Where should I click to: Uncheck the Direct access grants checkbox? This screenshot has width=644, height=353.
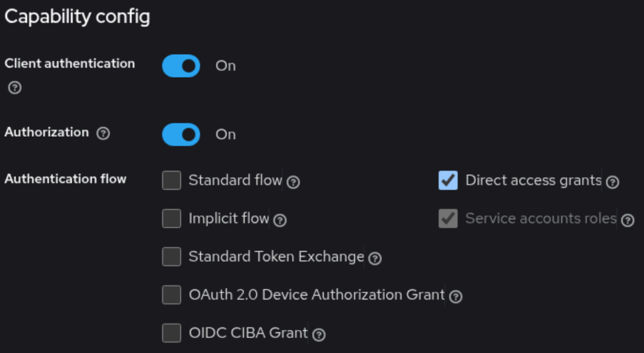point(448,180)
